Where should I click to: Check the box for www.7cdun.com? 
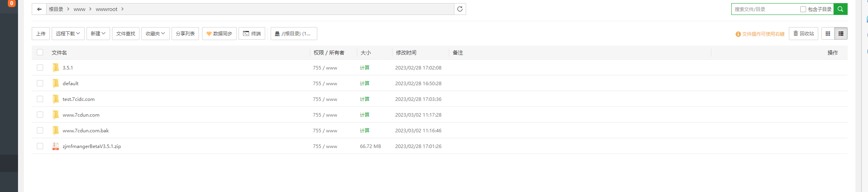[40, 115]
